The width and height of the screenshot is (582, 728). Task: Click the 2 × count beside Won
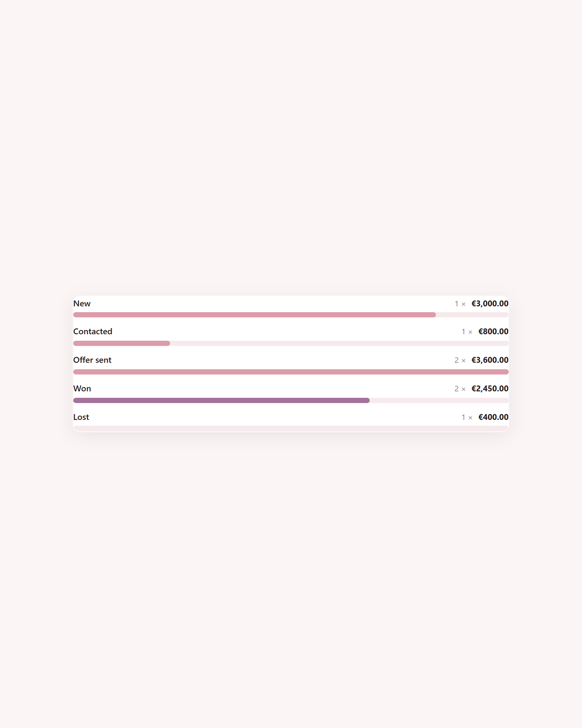click(460, 389)
